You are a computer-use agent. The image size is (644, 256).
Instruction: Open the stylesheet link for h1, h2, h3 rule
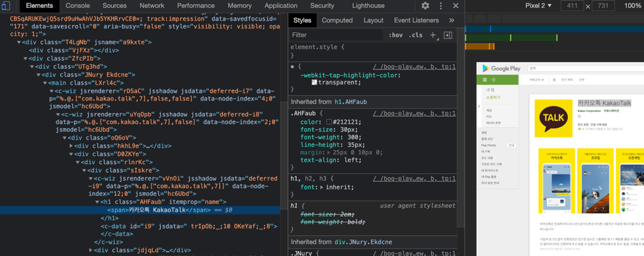coord(414,179)
